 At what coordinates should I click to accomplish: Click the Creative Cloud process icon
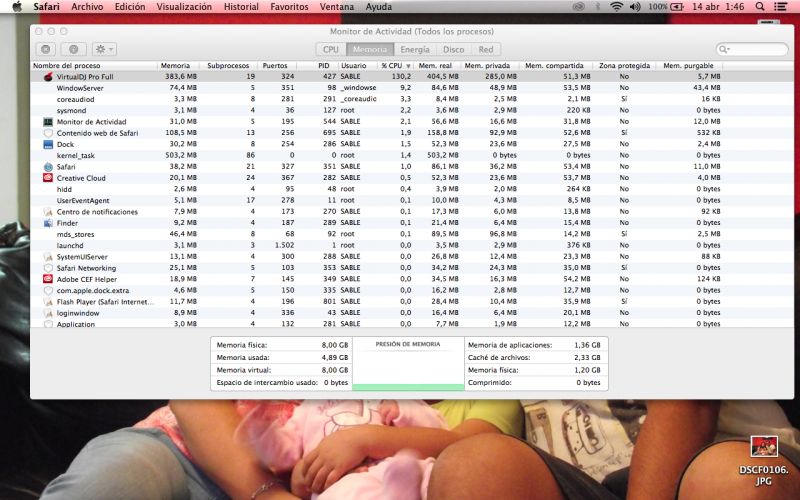click(x=48, y=178)
